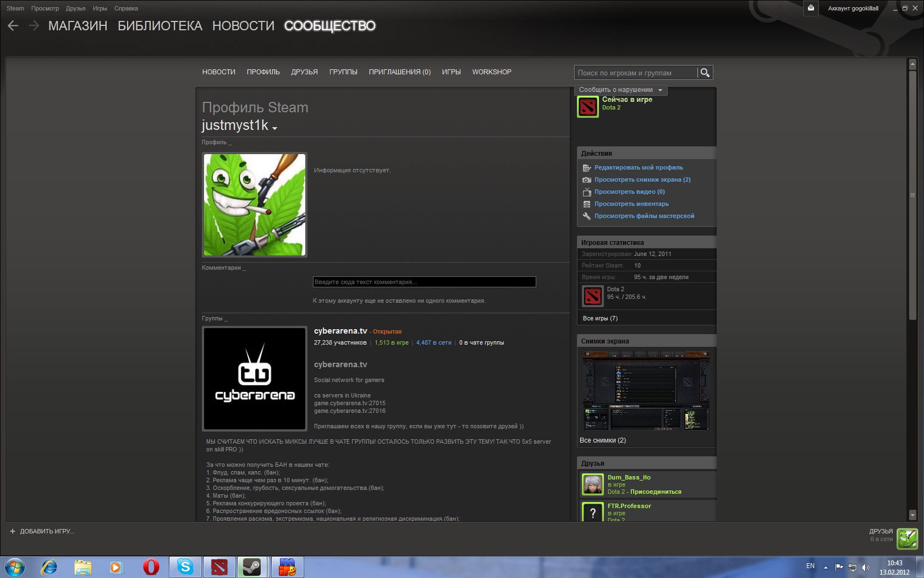The height and width of the screenshot is (578, 924).
Task: Launch Internet Explorer from the taskbar
Action: tap(50, 567)
